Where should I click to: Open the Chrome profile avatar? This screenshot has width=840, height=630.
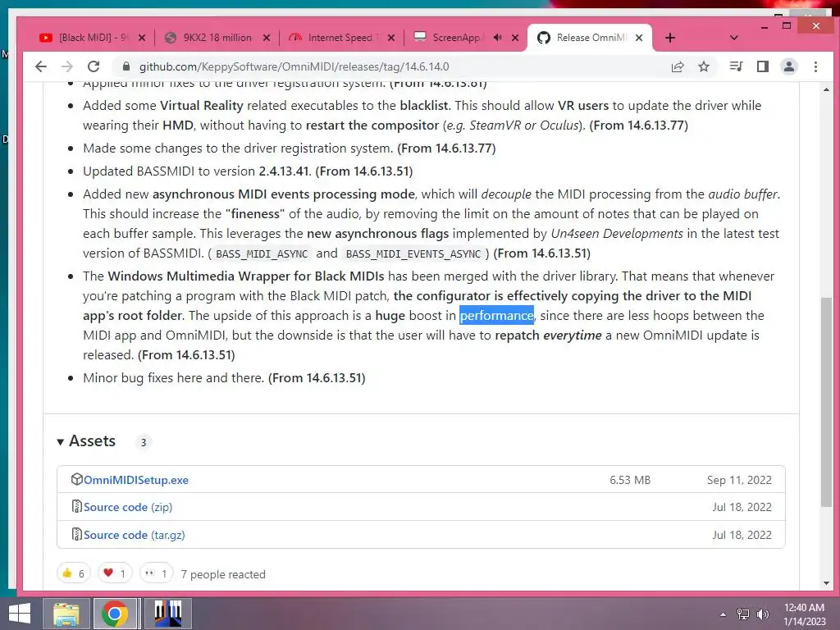click(789, 66)
